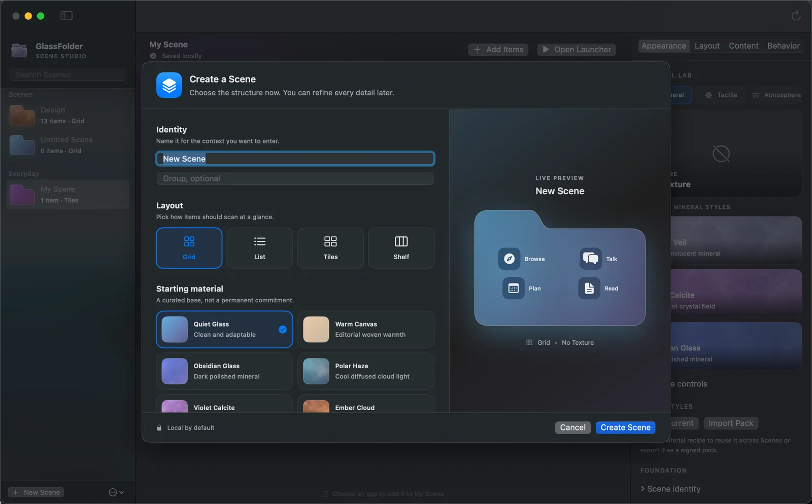The height and width of the screenshot is (504, 812).
Task: Select the Grid layout option
Action: tap(189, 248)
